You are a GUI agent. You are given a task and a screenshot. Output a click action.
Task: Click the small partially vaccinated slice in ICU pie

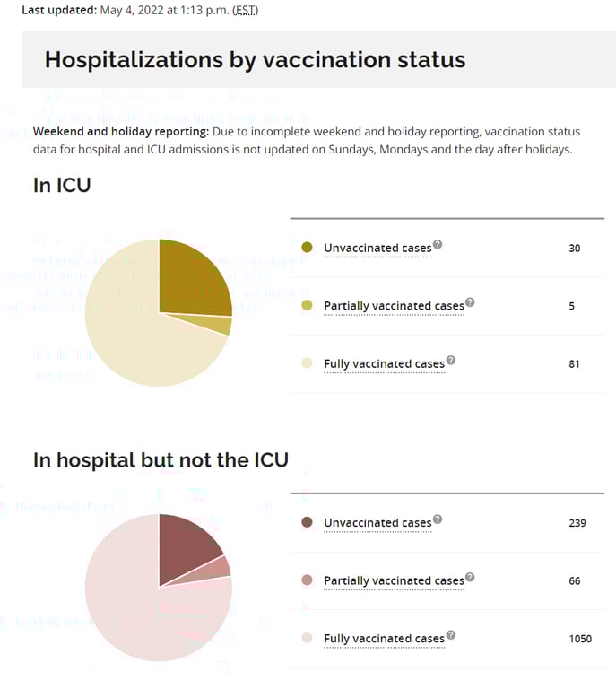pyautogui.click(x=221, y=325)
